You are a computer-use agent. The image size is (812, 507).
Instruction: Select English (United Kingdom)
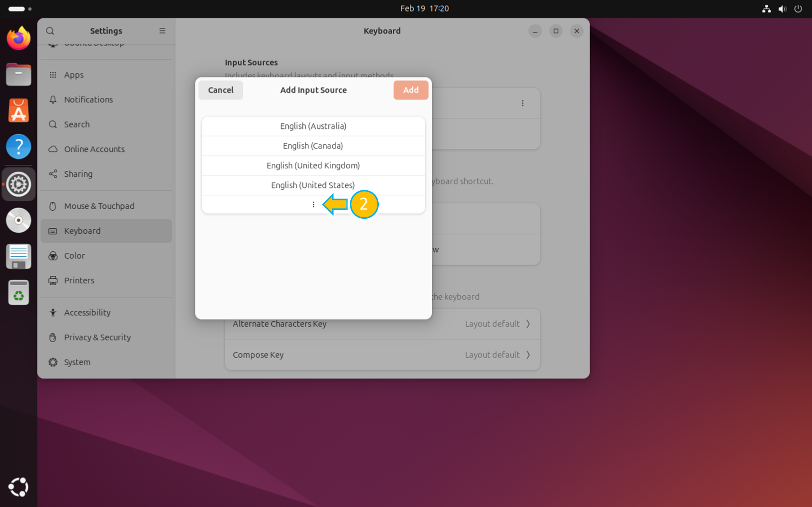(313, 165)
